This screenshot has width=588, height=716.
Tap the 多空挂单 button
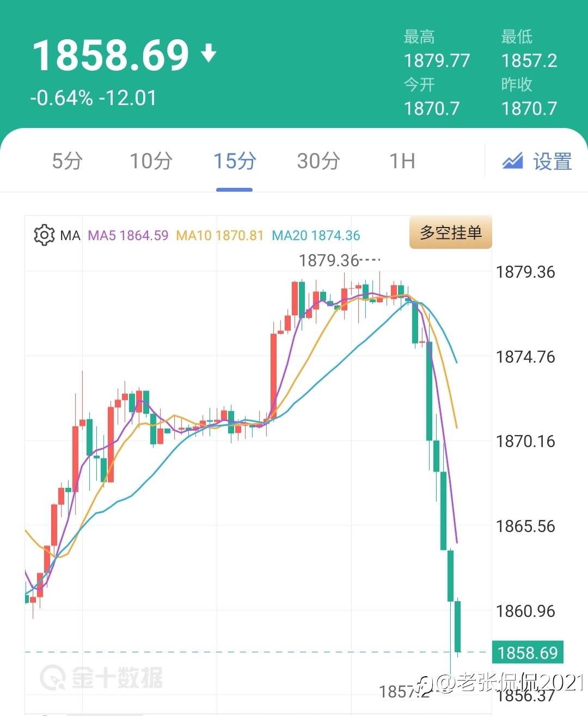tap(451, 232)
